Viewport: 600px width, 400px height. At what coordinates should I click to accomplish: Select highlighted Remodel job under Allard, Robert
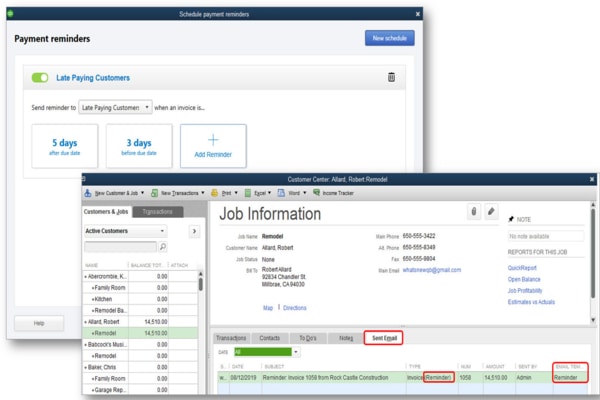point(140,333)
